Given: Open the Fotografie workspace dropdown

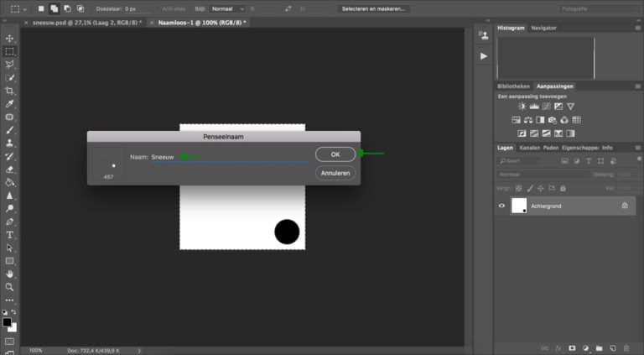Looking at the screenshot, I should point(599,8).
